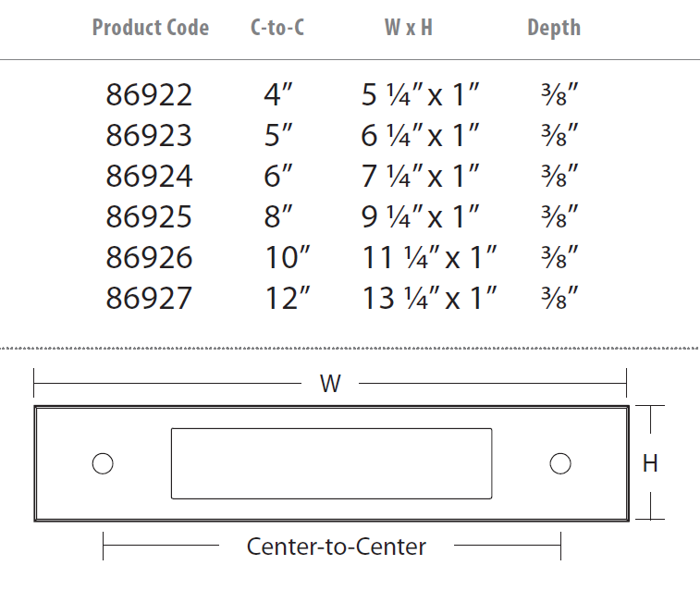Click product code 86922
700x590 pixels.
pyautogui.click(x=149, y=94)
